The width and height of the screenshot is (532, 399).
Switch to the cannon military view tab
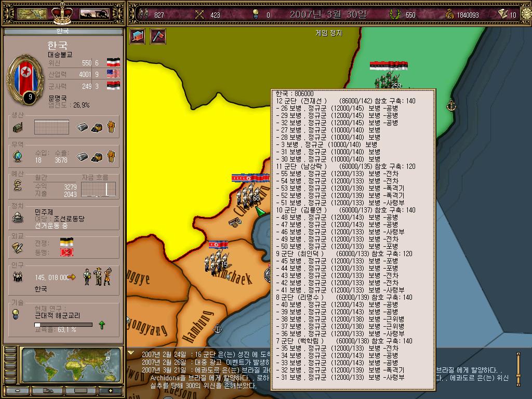click(95, 14)
